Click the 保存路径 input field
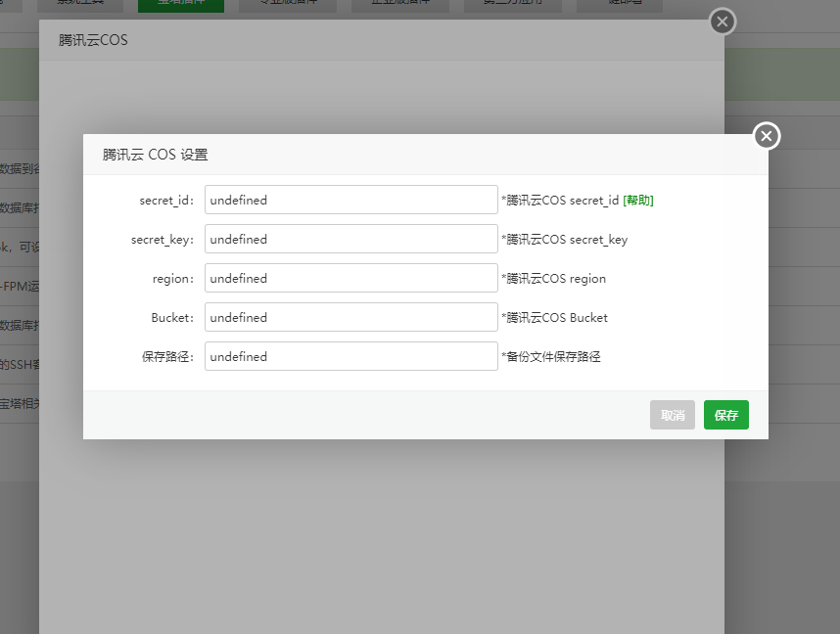This screenshot has height=634, width=840. (x=350, y=356)
